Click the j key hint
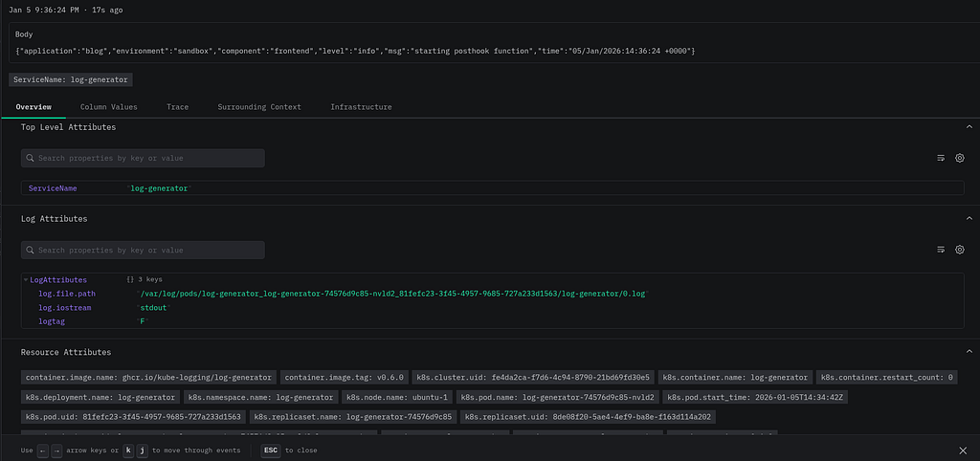 142,450
